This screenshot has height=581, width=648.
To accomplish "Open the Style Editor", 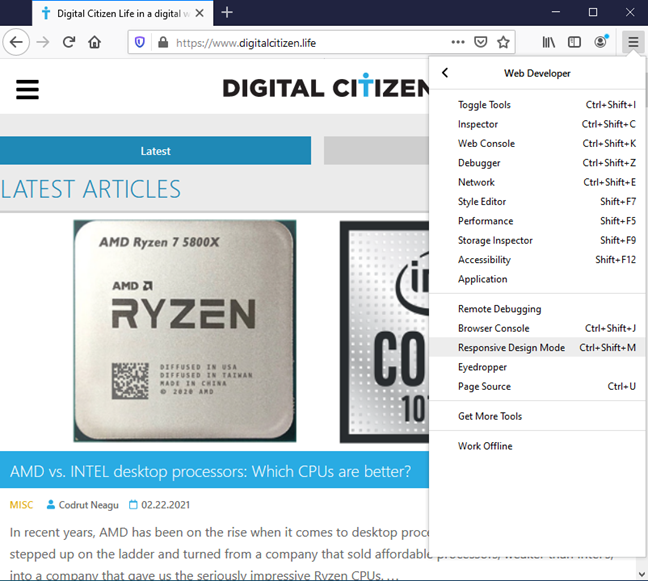I will coord(537,202).
